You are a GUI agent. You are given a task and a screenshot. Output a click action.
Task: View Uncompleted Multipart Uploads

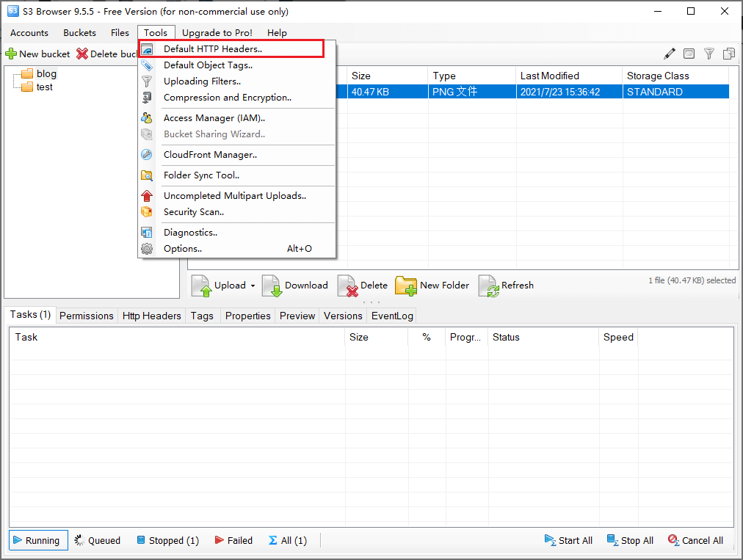click(x=237, y=196)
